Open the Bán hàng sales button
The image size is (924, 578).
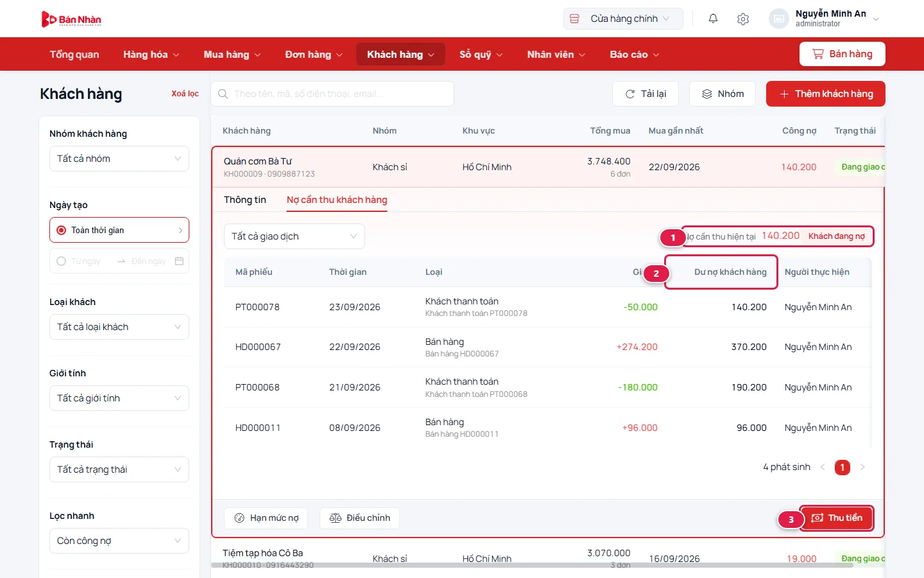coord(843,54)
